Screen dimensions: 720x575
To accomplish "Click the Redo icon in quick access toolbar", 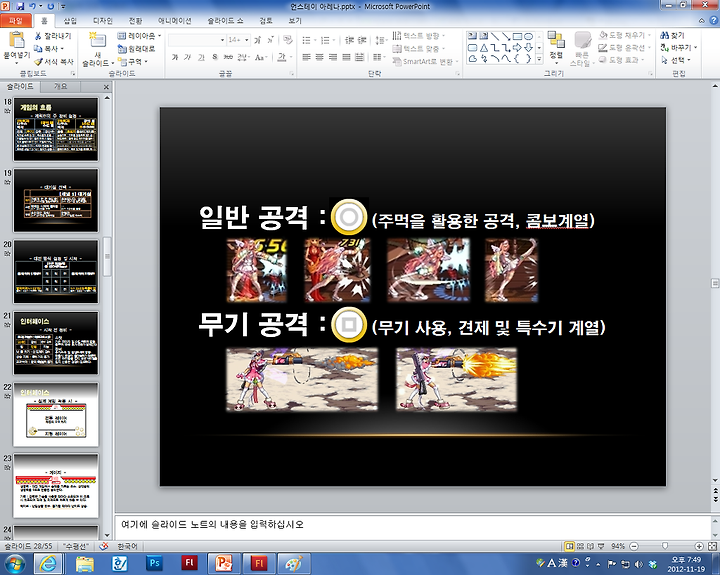I will coord(51,6).
